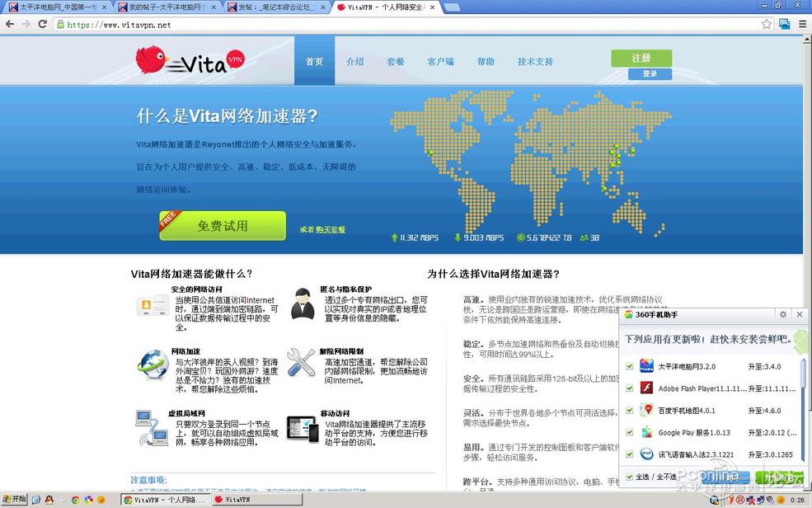Viewport: 812px width, 508px height.
Task: Click the 太平洋电脑网 app icon in update list
Action: coord(646,366)
